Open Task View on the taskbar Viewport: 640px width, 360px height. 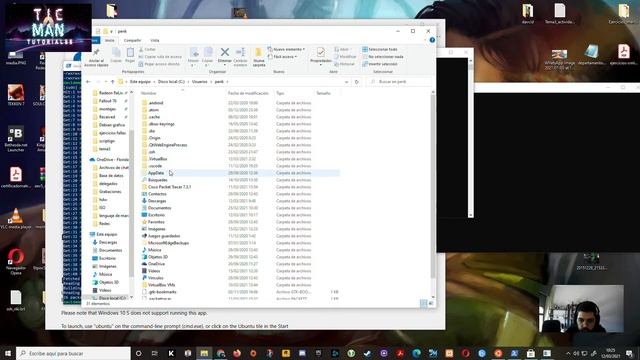pyautogui.click(x=155, y=353)
